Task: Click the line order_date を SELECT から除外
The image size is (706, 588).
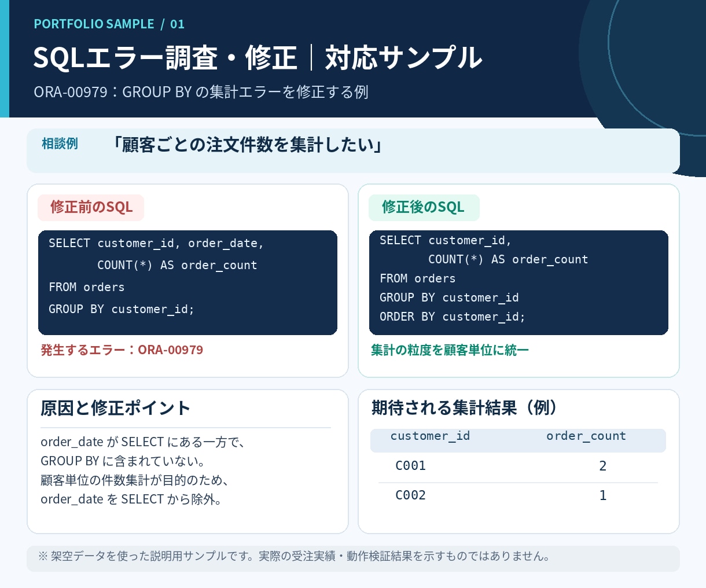Action: (131, 499)
